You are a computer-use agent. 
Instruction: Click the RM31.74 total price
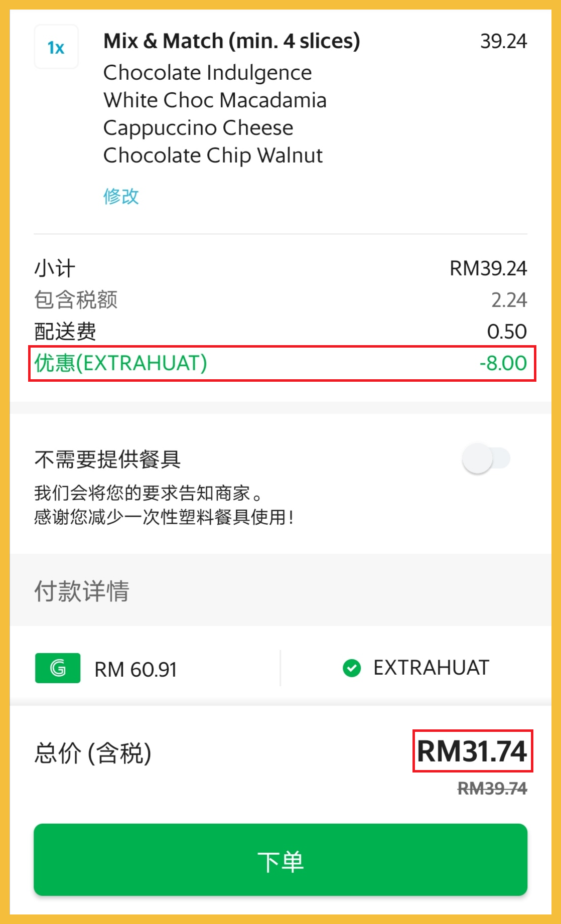click(x=472, y=751)
